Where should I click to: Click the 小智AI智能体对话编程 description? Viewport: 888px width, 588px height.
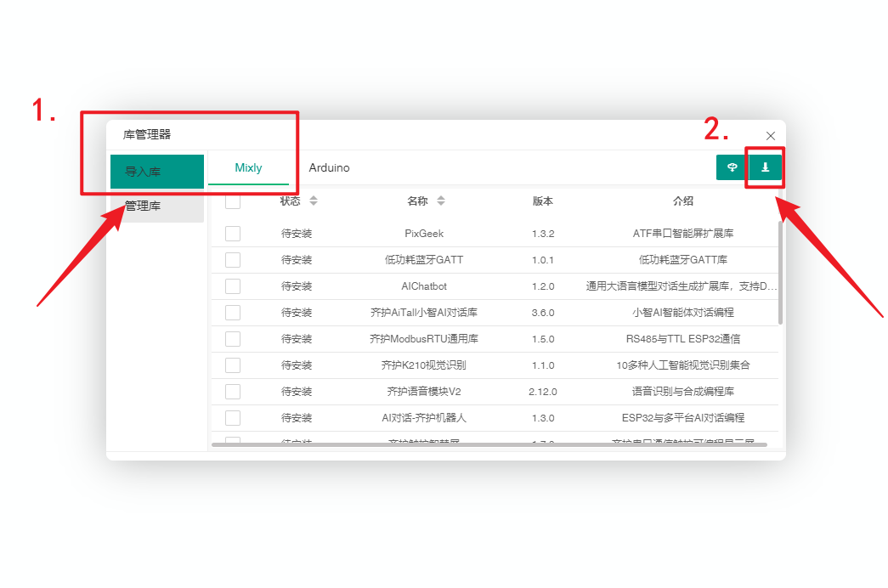[x=683, y=313]
